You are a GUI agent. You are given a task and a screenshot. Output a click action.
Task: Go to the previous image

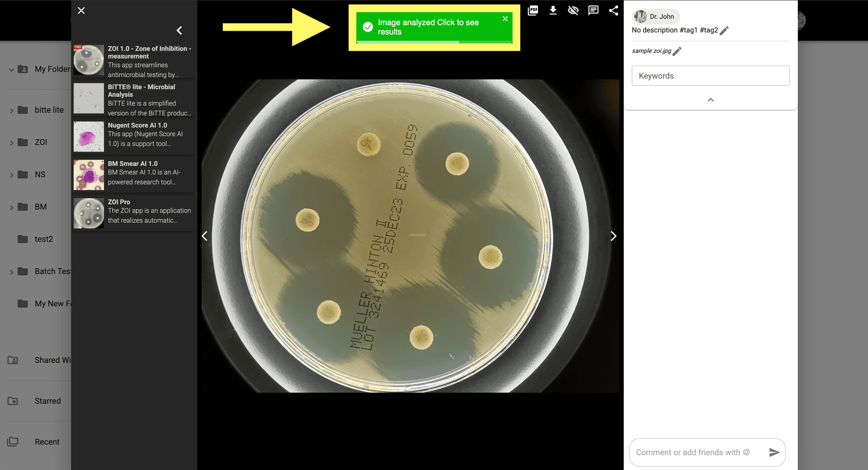pyautogui.click(x=205, y=236)
